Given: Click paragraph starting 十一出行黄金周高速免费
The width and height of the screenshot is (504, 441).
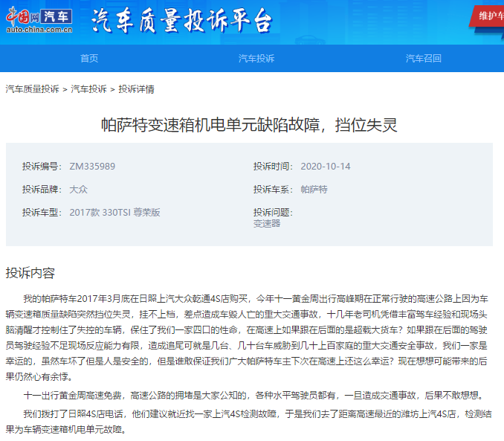Looking at the screenshot, I should point(253,395).
